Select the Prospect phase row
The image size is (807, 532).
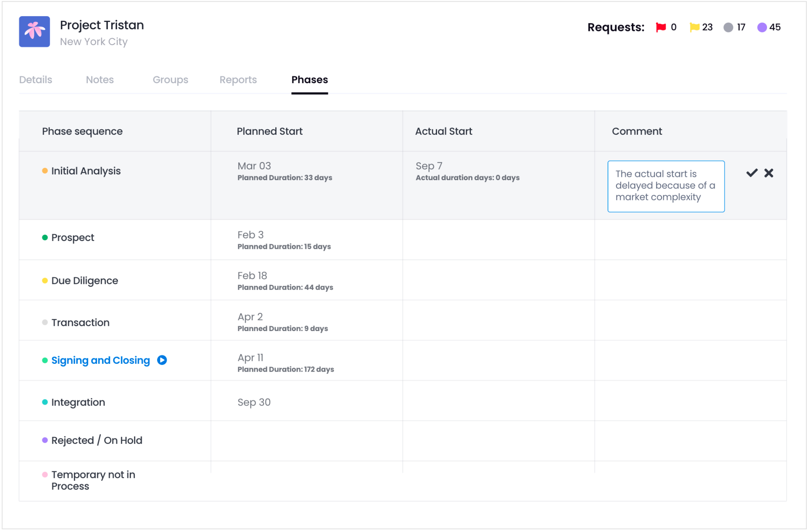coord(72,238)
